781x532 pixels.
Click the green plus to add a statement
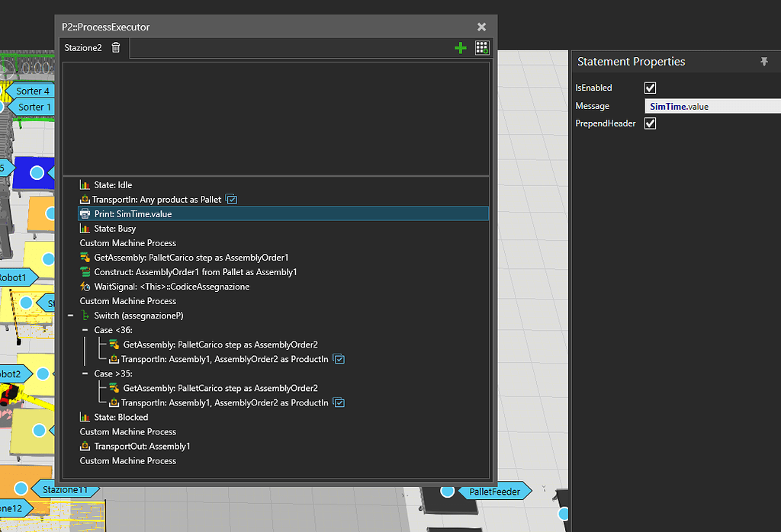click(460, 47)
